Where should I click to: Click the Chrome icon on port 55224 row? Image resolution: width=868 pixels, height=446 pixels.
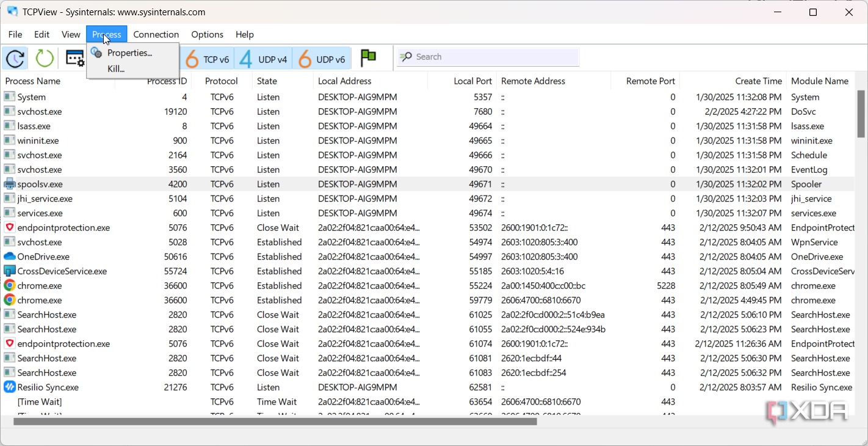click(9, 285)
